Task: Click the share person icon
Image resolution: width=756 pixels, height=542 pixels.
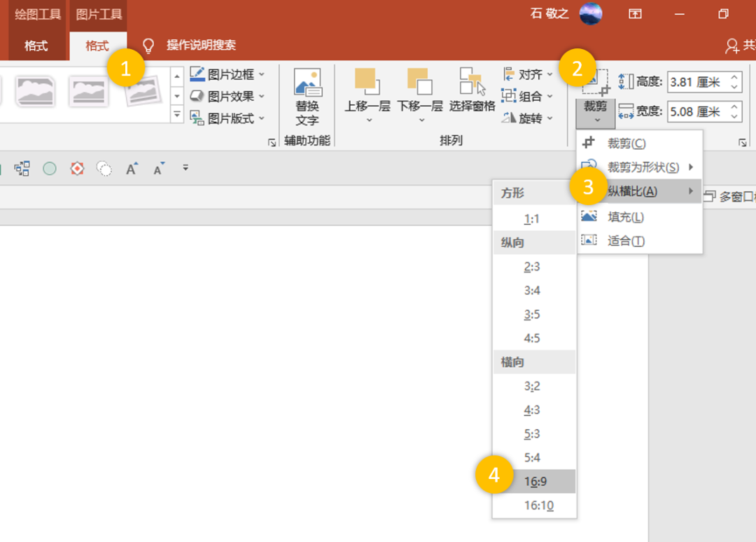Action: point(732,46)
